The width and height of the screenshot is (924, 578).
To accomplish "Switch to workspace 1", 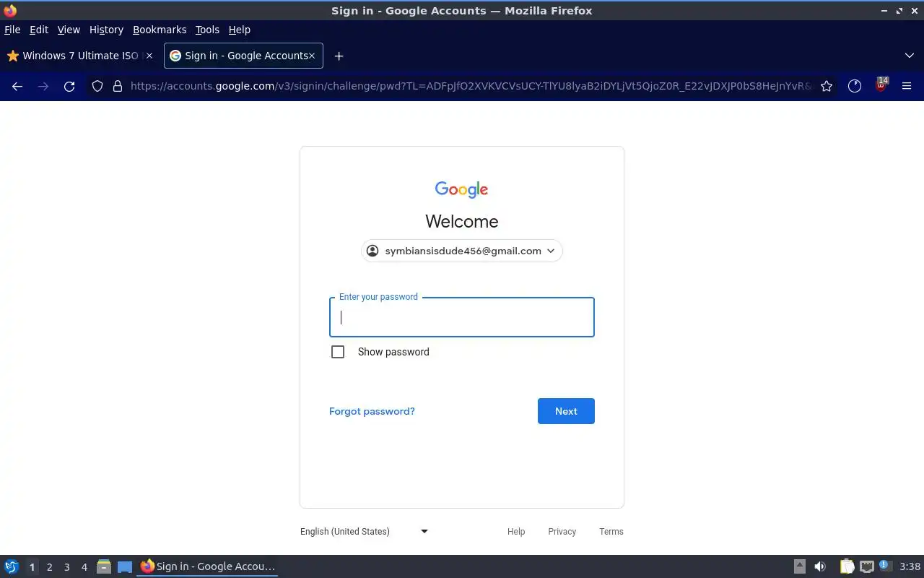I will point(32,567).
